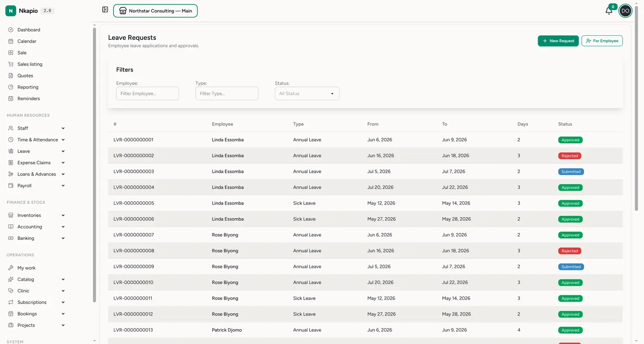Expand the Time & Attendance chevron
Viewport: 644px width, 344px height.
(x=63, y=140)
